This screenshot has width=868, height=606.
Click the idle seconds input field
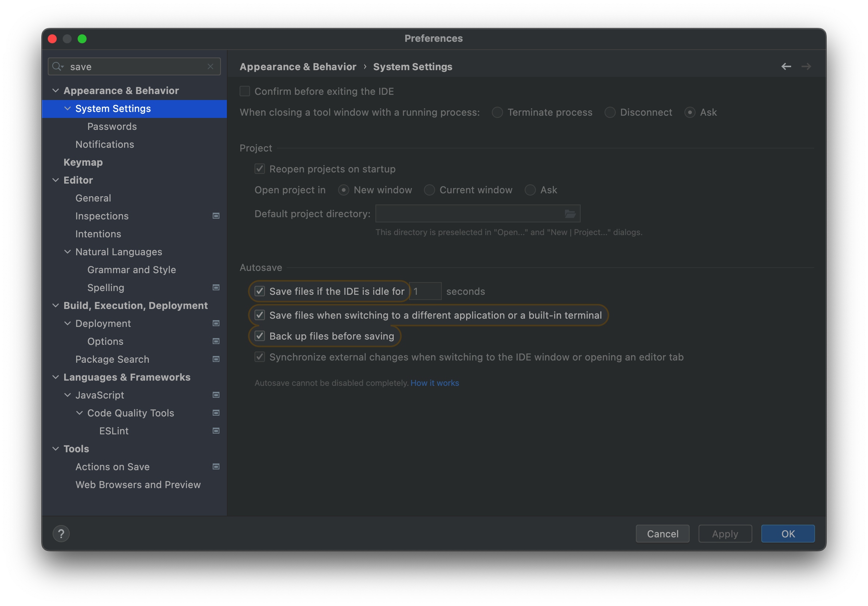pos(425,291)
